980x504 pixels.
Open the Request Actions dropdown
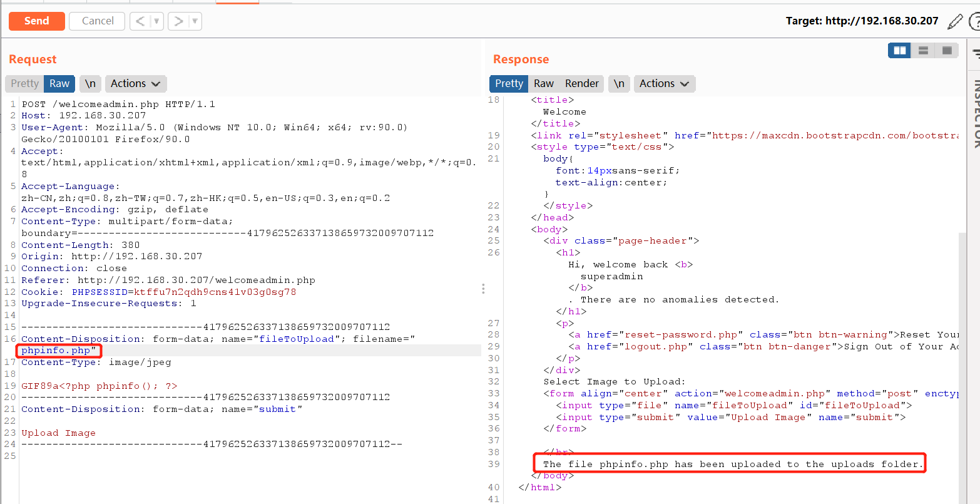(135, 83)
